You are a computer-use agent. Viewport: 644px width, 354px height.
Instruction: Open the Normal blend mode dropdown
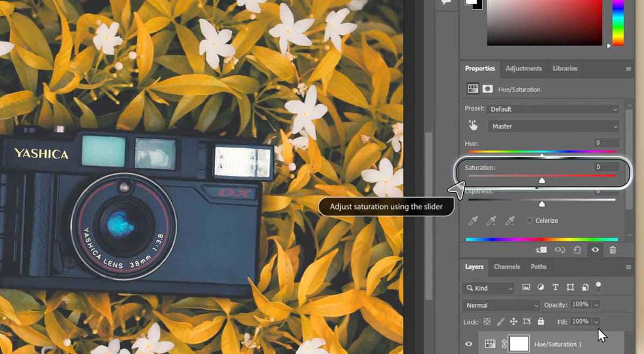click(x=501, y=305)
